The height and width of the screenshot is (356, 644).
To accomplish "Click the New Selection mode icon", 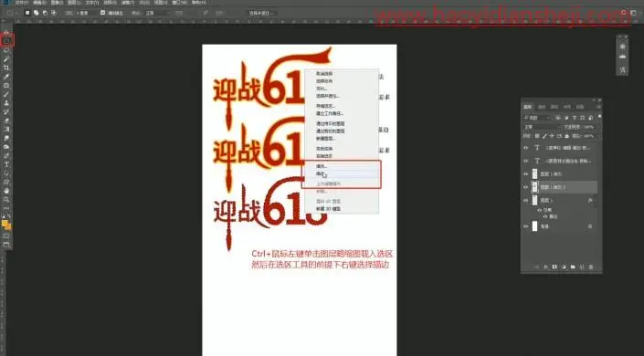I will (x=27, y=13).
